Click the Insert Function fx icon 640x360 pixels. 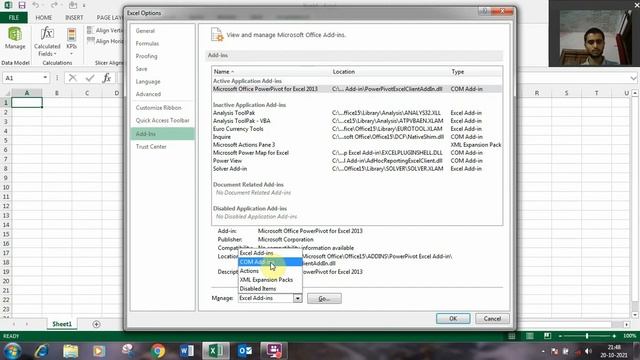click(x=107, y=78)
